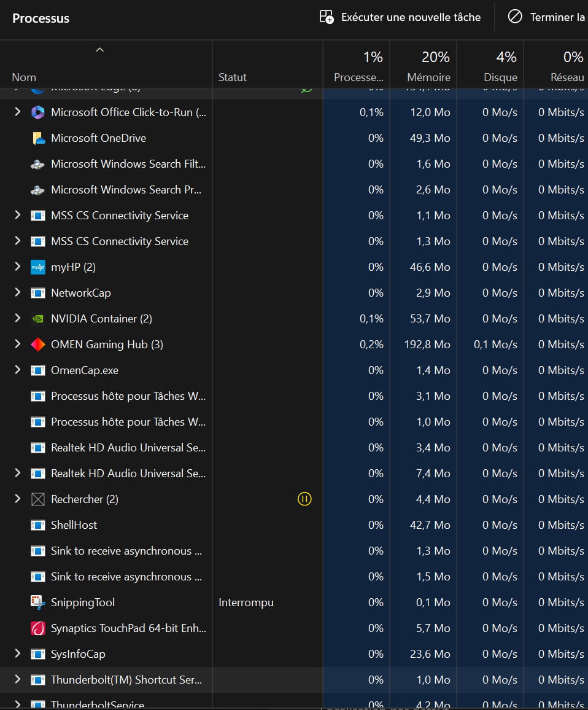Viewport: 588px width, 710px height.
Task: Select the '0,1 Mo/s' disk cell of OMEN Gaming Hub
Action: [x=495, y=345]
